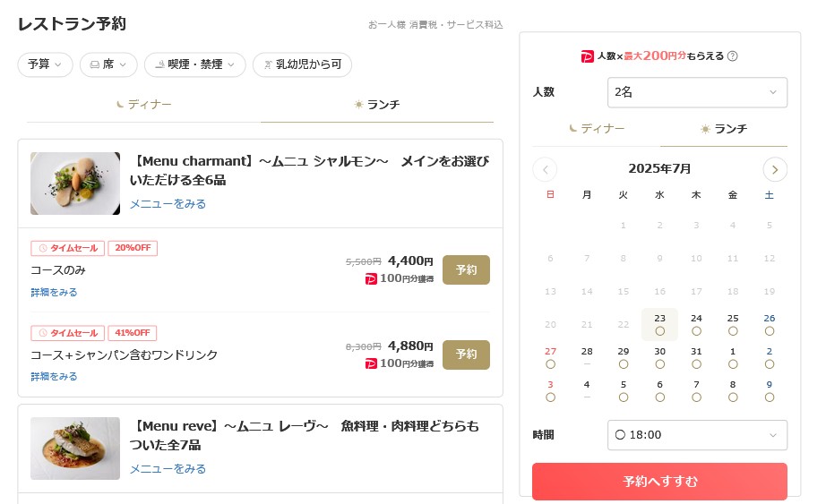Open the 予算 filter dropdown
The image size is (826, 504).
click(46, 64)
